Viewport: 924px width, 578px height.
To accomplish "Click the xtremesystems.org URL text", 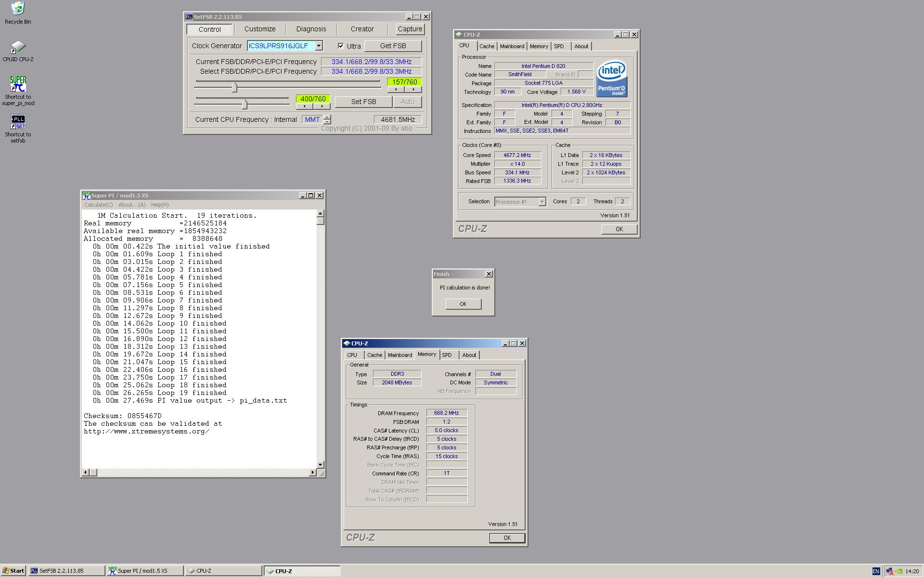I will pos(147,432).
